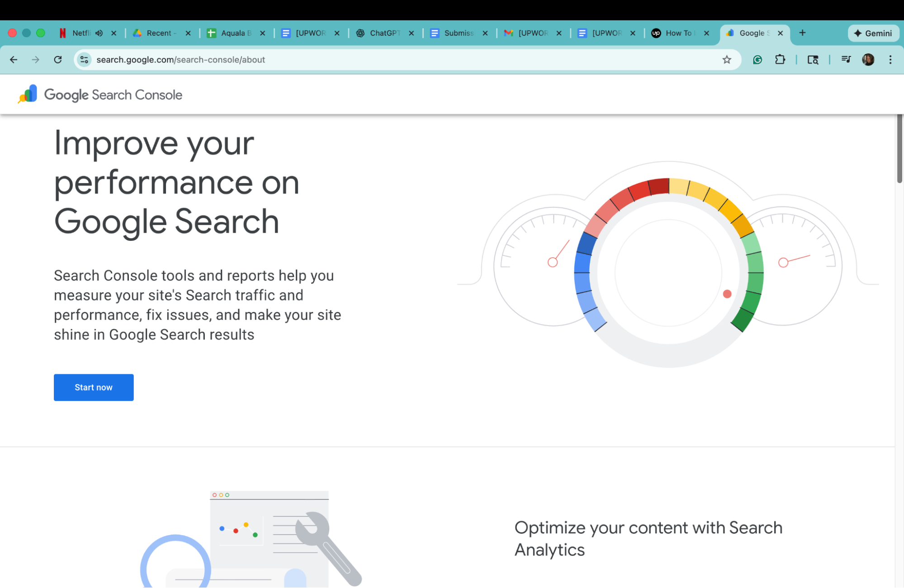
Task: Close the ChatGPT tab
Action: pyautogui.click(x=411, y=33)
